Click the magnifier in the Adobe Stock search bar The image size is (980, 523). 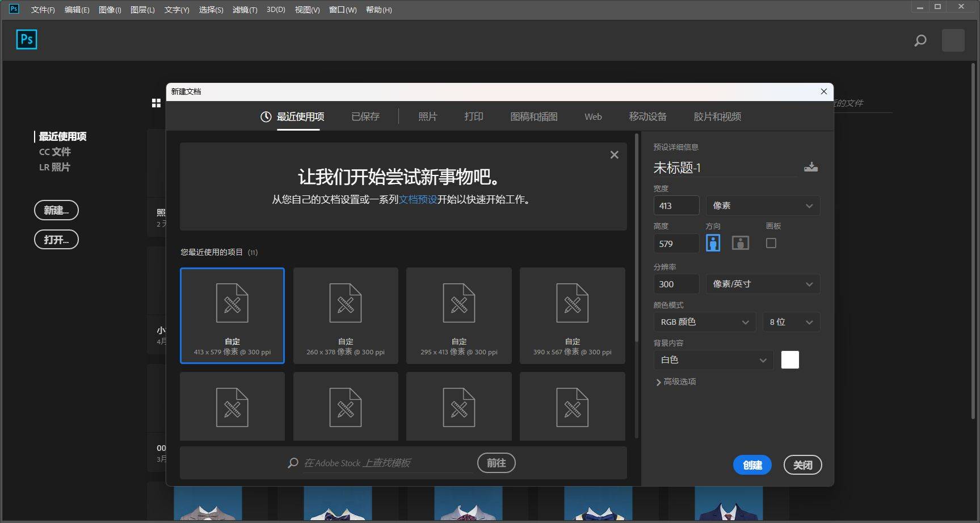click(x=292, y=463)
